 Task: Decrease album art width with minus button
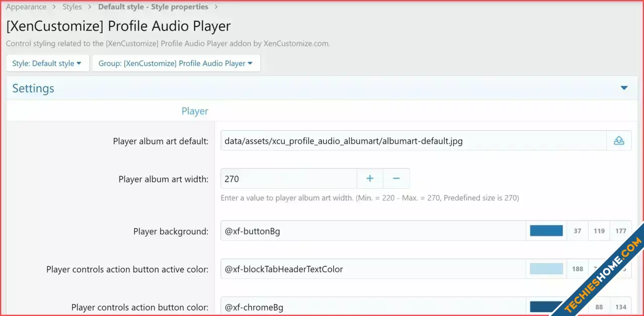tap(396, 178)
